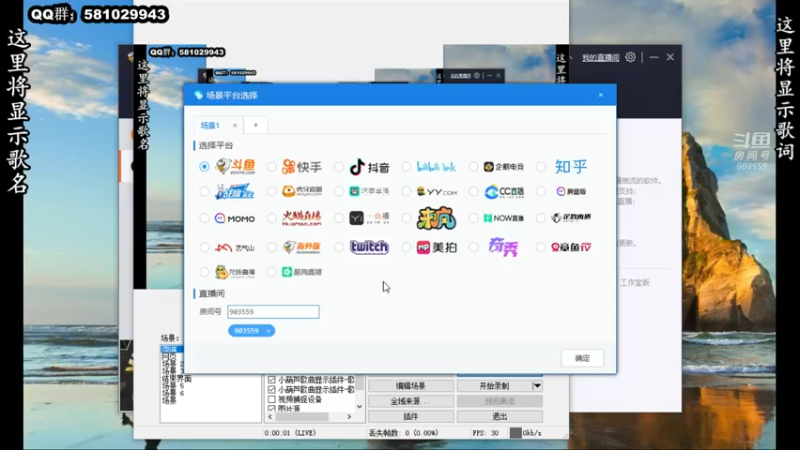Image resolution: width=800 pixels, height=450 pixels.
Task: Click 开始录制 button in OBS window
Action: (x=494, y=386)
